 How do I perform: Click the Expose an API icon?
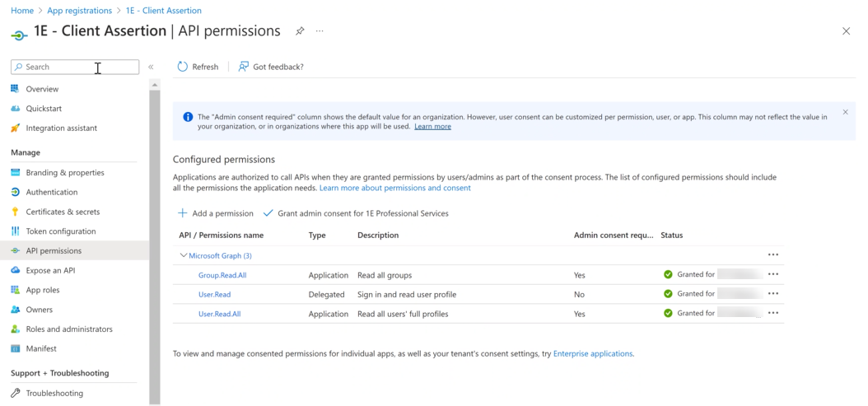click(x=15, y=270)
